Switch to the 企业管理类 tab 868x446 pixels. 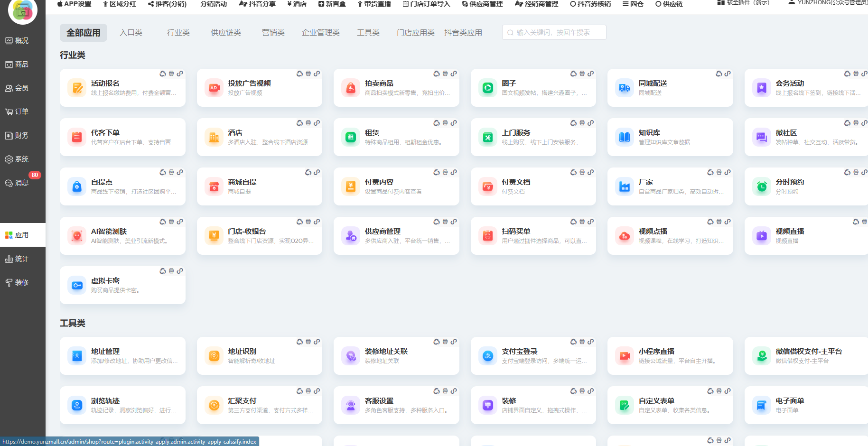tap(321, 33)
